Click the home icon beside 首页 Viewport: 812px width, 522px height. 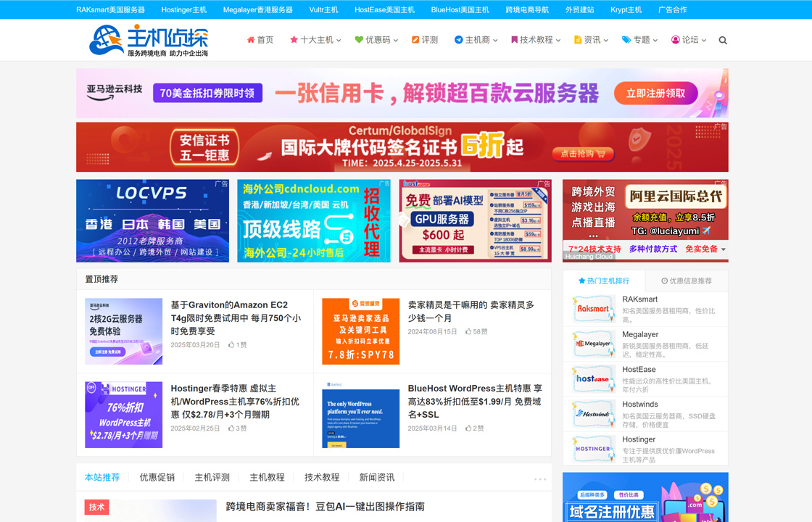(x=251, y=40)
